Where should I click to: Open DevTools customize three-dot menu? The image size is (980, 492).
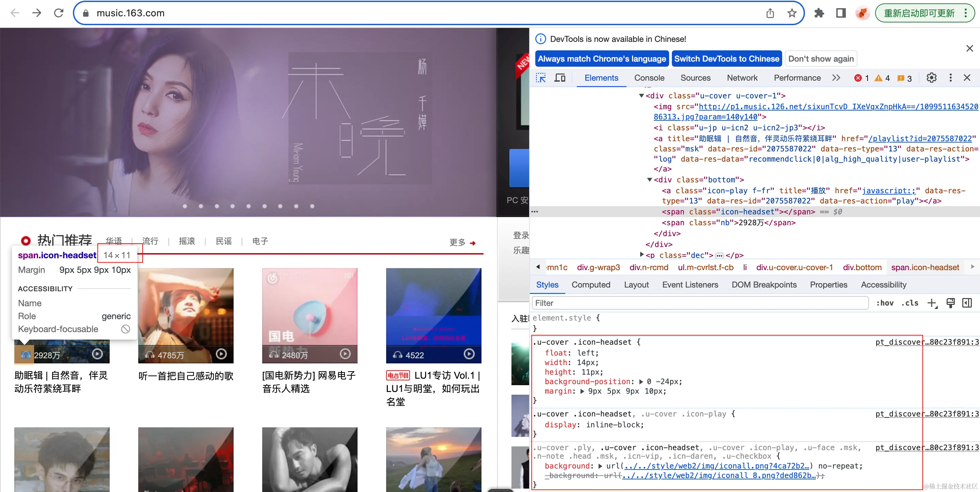tap(950, 78)
